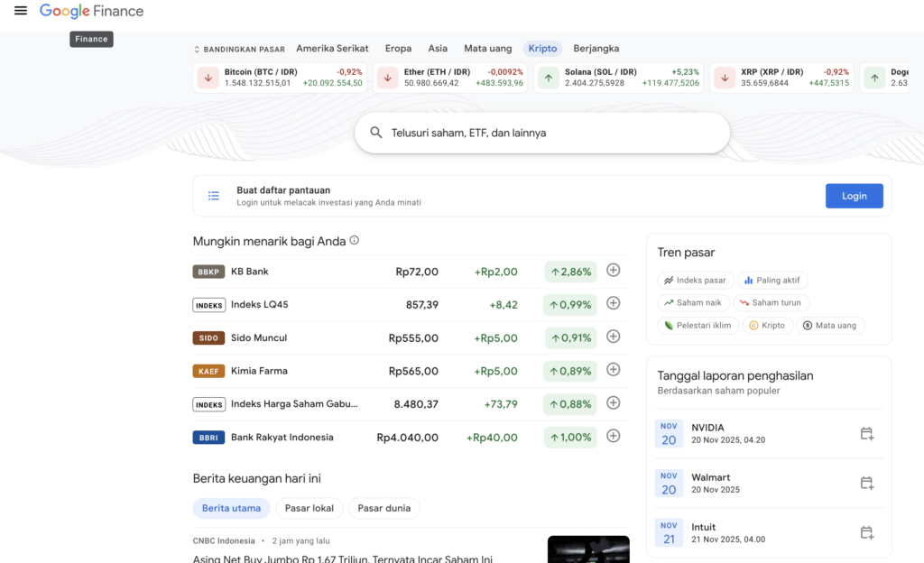Add Kimia Farma using its plus circle

click(613, 371)
